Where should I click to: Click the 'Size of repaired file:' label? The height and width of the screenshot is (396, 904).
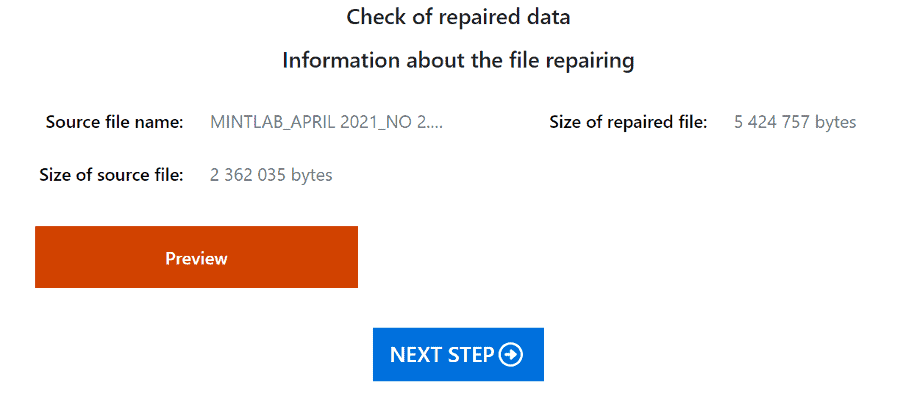[628, 122]
